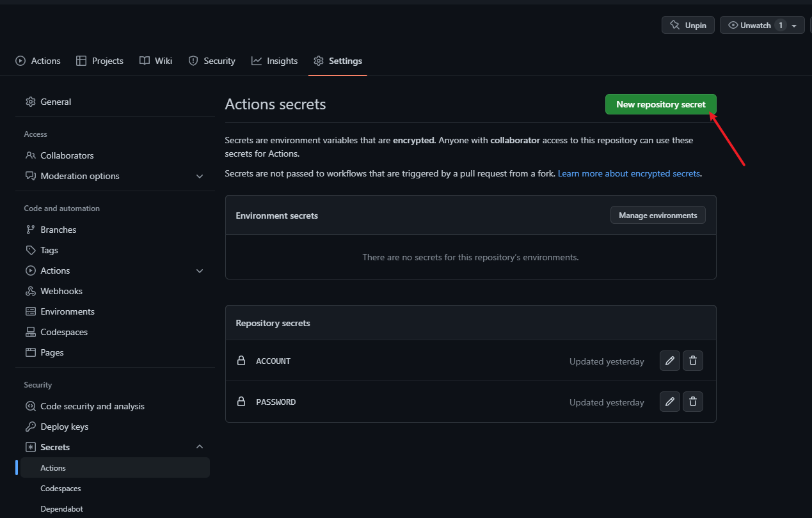Switch to the Insights tab
Screen dimensions: 812x518
(x=275, y=61)
